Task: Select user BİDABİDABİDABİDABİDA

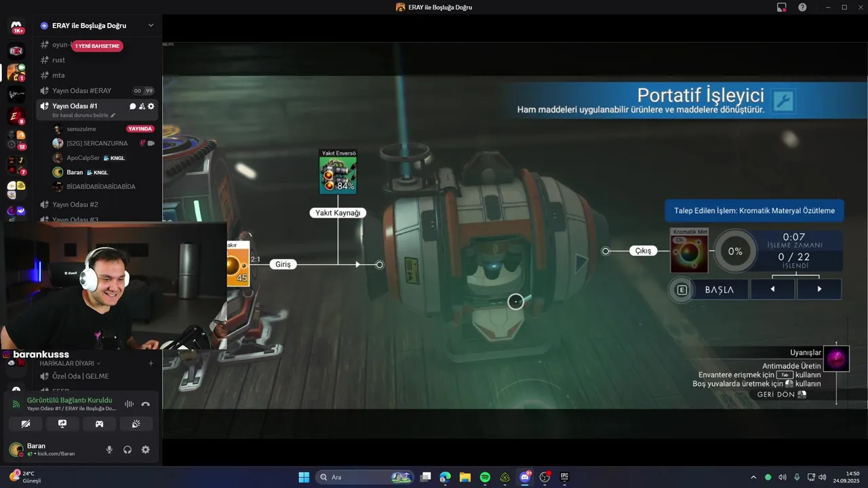Action: [x=101, y=186]
